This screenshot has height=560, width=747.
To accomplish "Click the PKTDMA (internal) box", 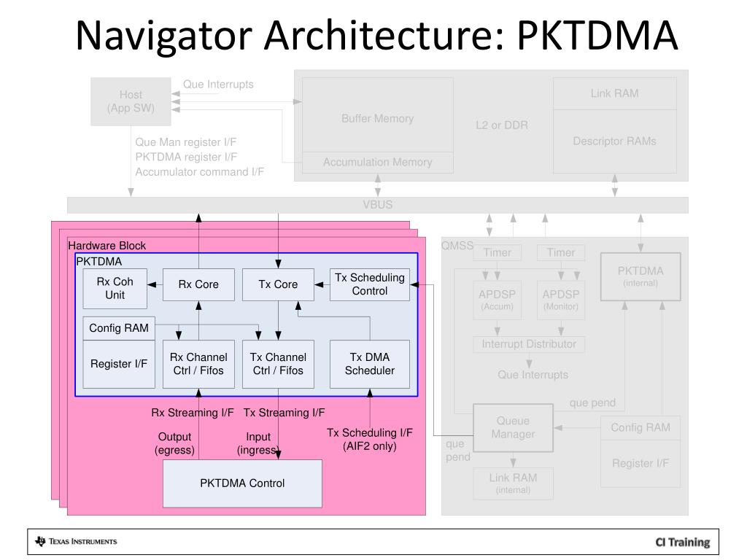I will [x=640, y=276].
